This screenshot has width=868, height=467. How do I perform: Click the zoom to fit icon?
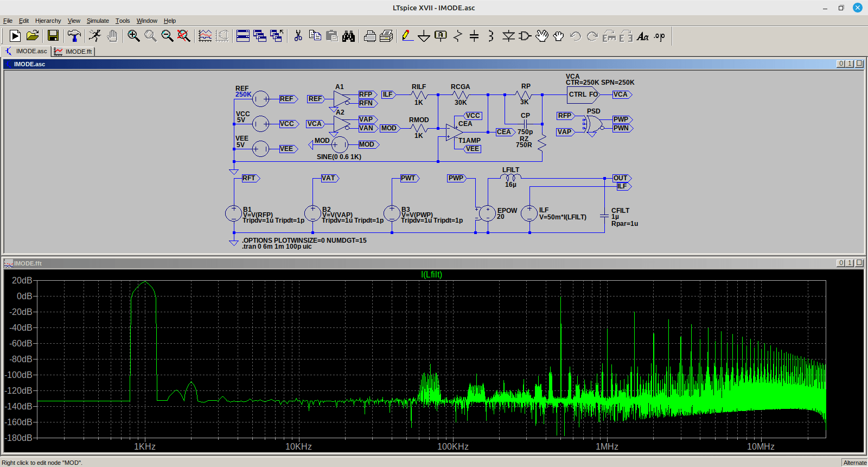click(184, 36)
